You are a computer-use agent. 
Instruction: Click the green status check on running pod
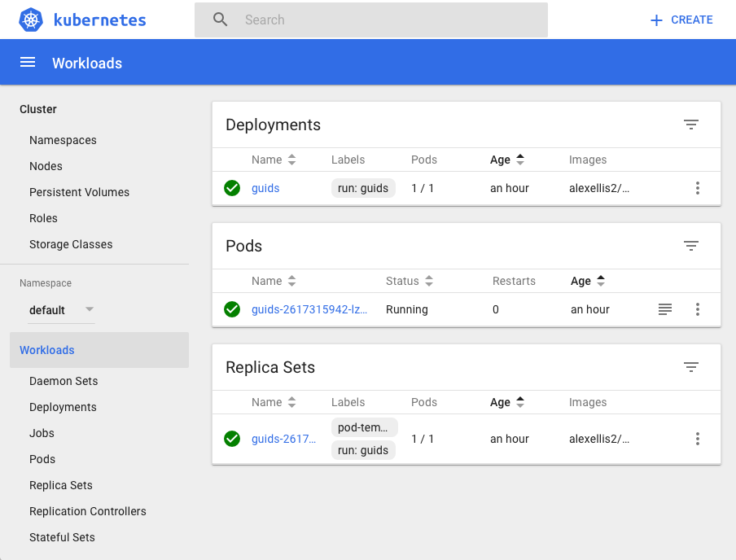pyautogui.click(x=231, y=309)
